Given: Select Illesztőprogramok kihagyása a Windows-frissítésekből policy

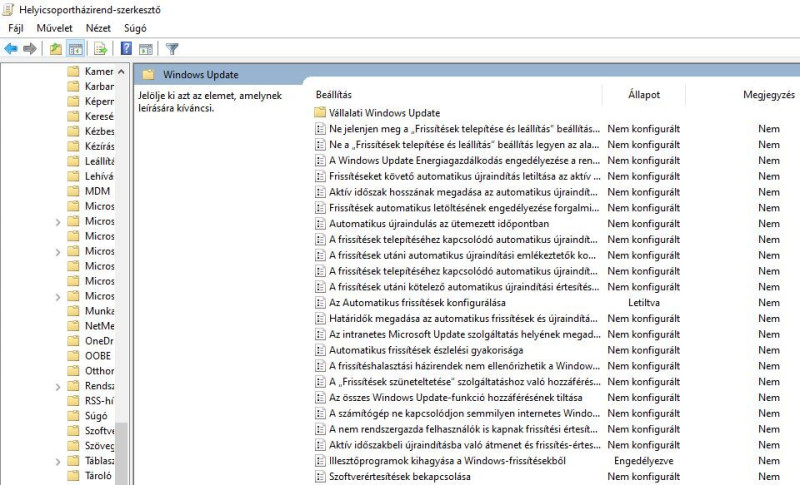Looking at the screenshot, I should click(447, 461).
